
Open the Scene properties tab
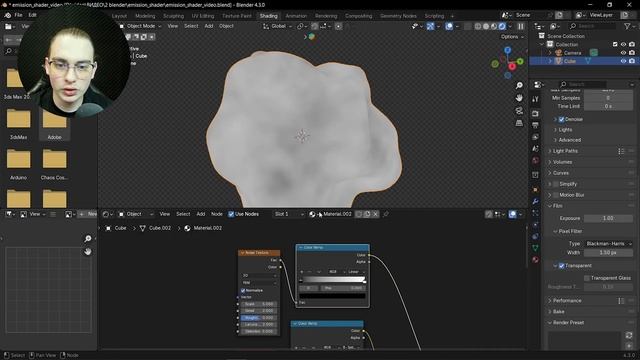pyautogui.click(x=535, y=149)
